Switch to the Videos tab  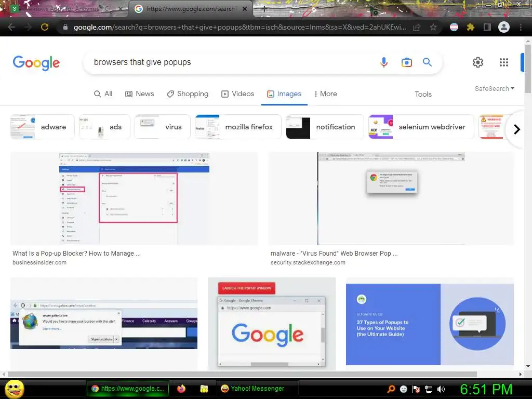pyautogui.click(x=238, y=94)
